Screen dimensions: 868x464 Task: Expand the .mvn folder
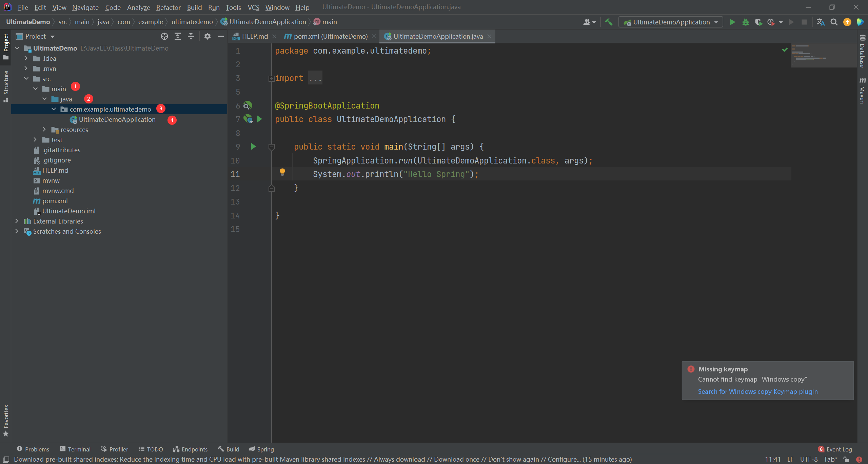point(26,69)
